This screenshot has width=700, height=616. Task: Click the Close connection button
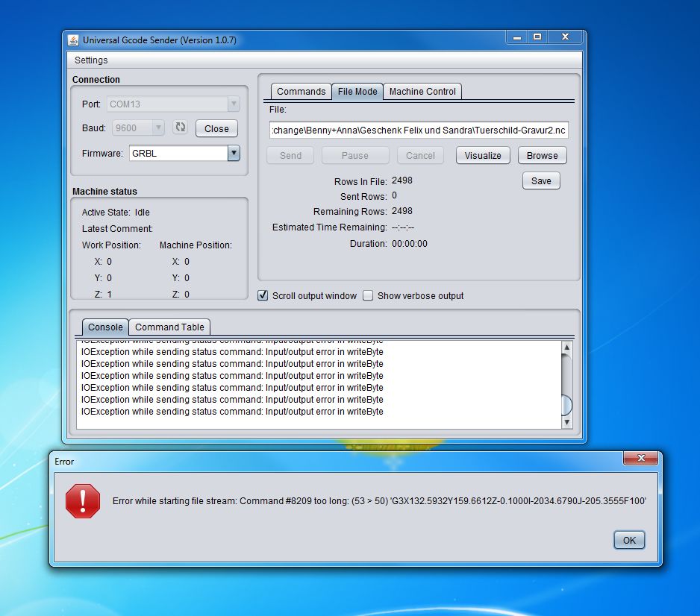(216, 128)
